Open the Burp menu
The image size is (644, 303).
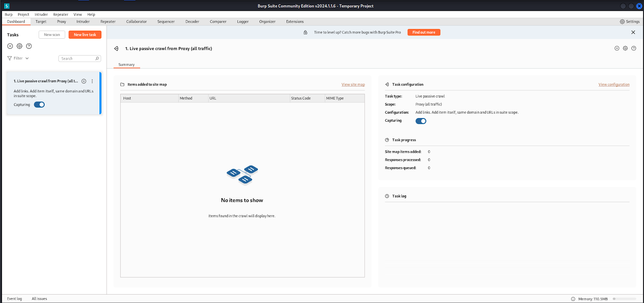pyautogui.click(x=8, y=15)
